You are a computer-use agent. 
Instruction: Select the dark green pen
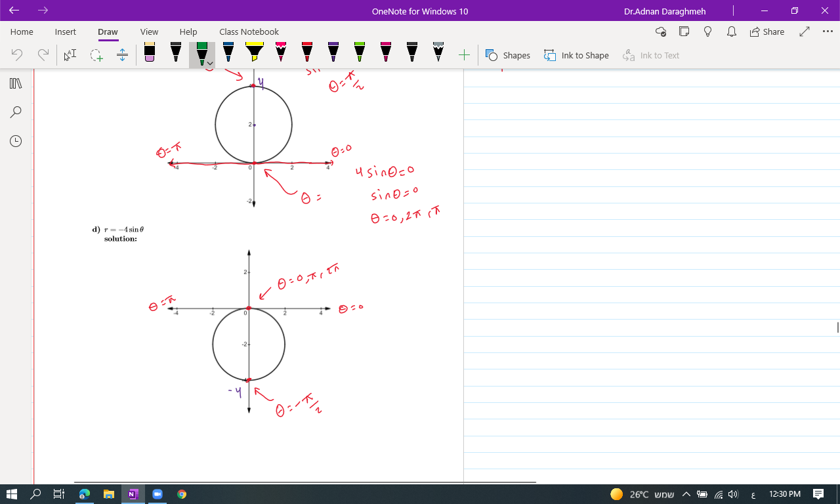(x=201, y=52)
